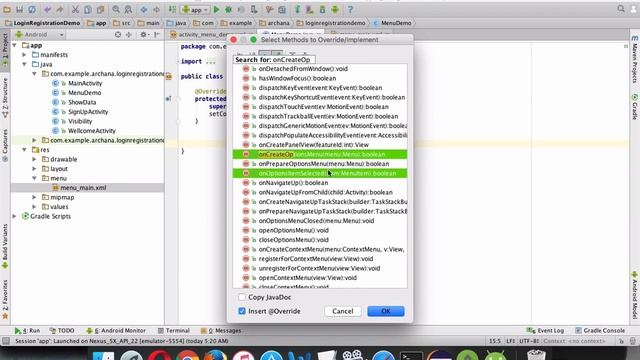This screenshot has width=640, height=360.
Task: Open the AVD Manager toolbar icon
Action: (310, 9)
